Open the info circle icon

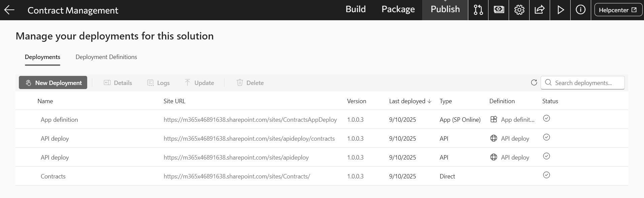click(580, 10)
